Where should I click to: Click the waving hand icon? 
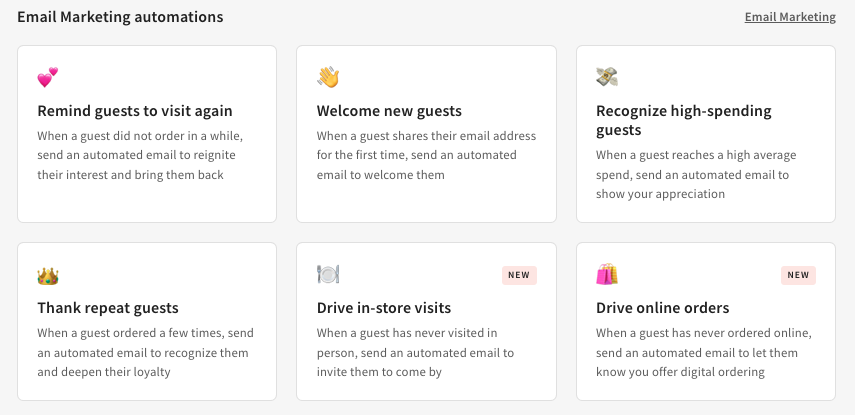(328, 78)
